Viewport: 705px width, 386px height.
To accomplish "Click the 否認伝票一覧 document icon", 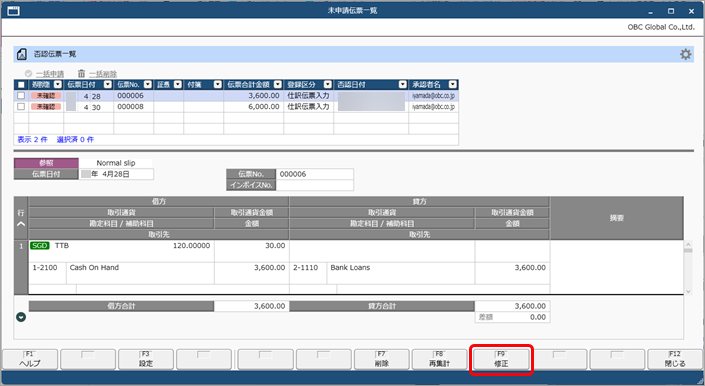I will point(22,54).
